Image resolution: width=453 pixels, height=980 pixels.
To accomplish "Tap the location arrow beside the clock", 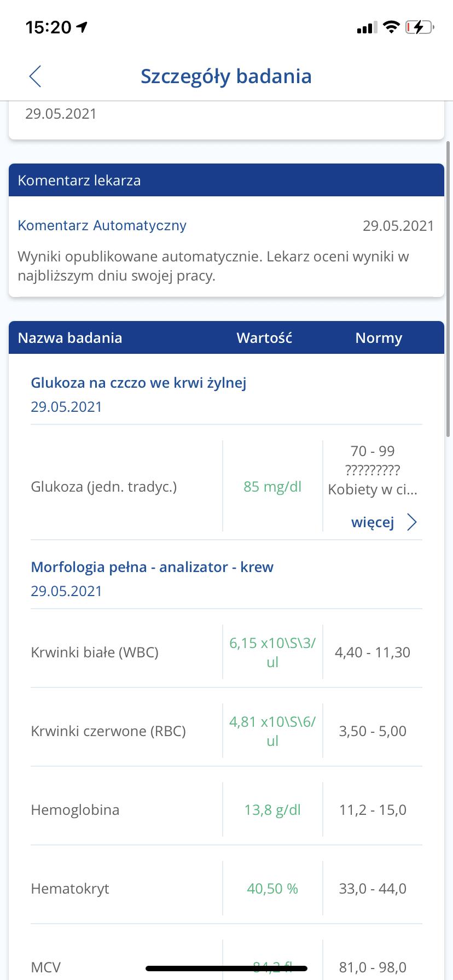I will 82,27.
